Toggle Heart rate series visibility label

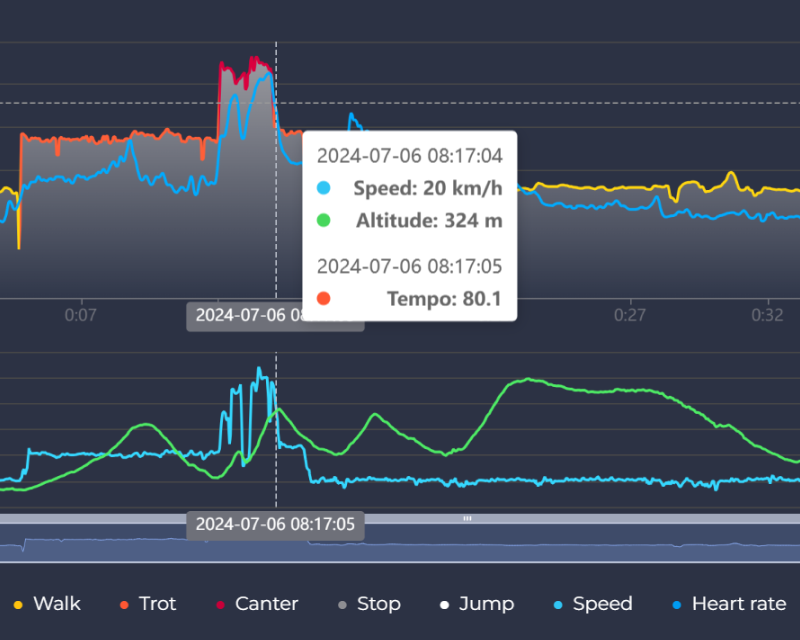coord(738,604)
